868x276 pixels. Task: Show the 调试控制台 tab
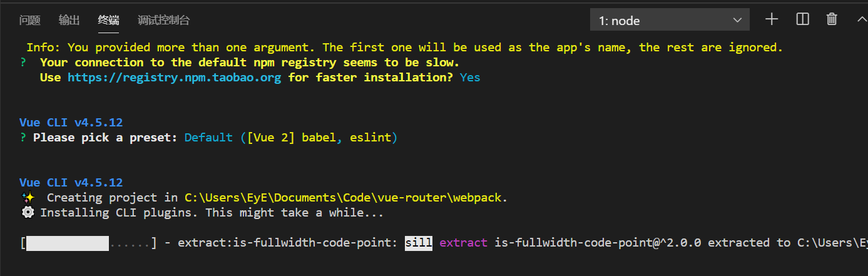click(163, 21)
